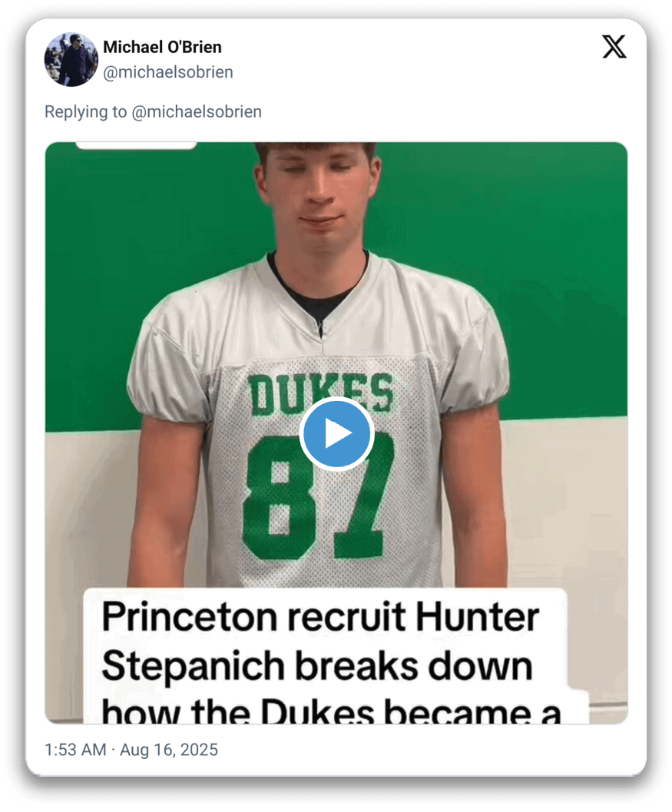Click caption line "Stepanich breaks down"
Viewport: 672px width, 812px height.
316,666
